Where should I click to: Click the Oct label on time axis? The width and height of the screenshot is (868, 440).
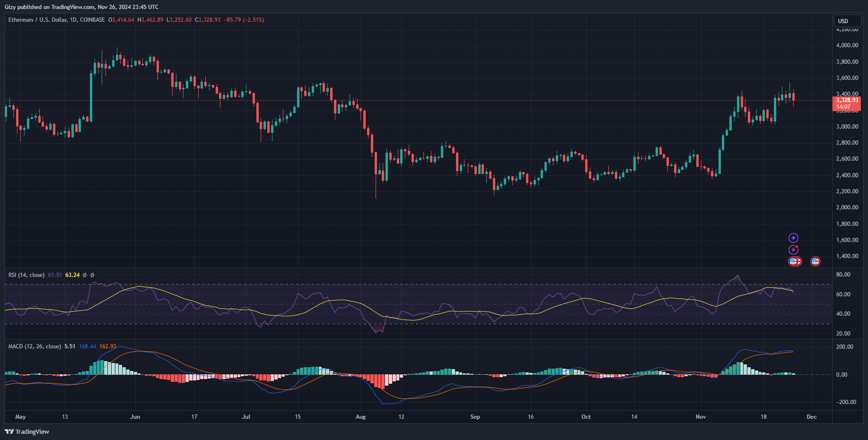pyautogui.click(x=586, y=417)
